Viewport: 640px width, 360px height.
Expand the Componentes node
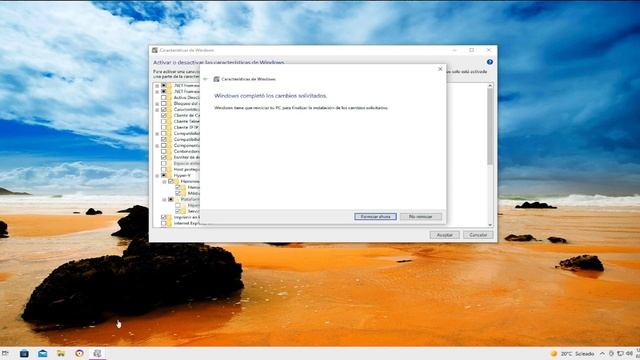pyautogui.click(x=157, y=145)
